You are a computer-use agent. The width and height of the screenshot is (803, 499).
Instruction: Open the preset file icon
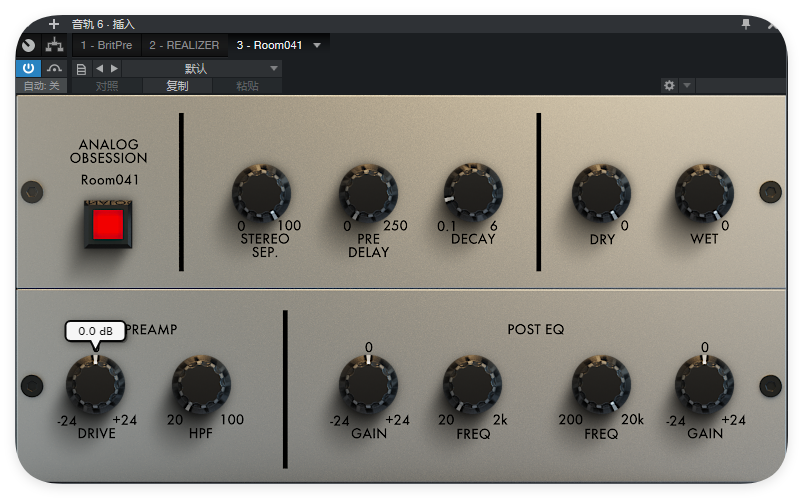pos(81,69)
